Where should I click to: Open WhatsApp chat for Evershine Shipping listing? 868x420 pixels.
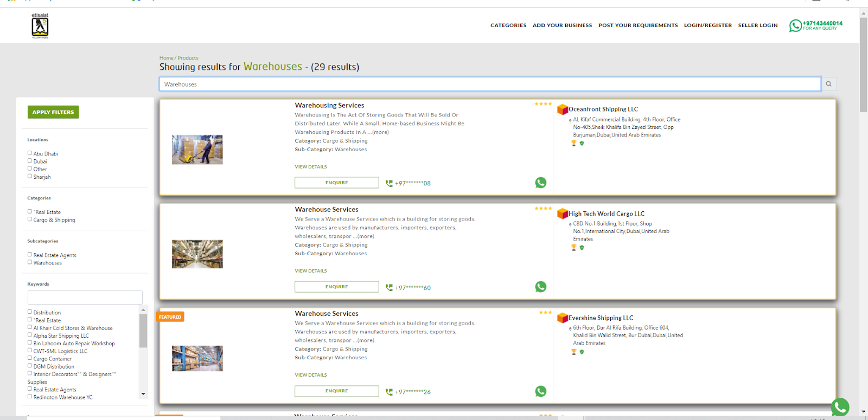point(541,391)
